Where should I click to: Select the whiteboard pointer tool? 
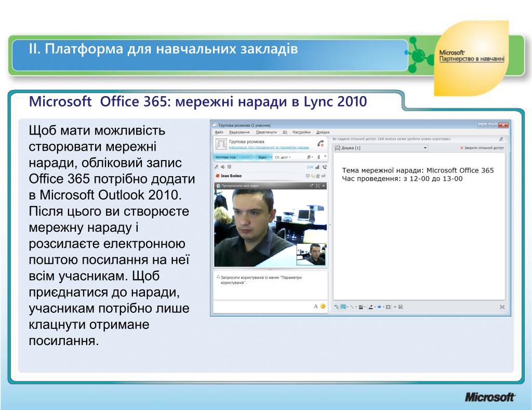tap(336, 307)
